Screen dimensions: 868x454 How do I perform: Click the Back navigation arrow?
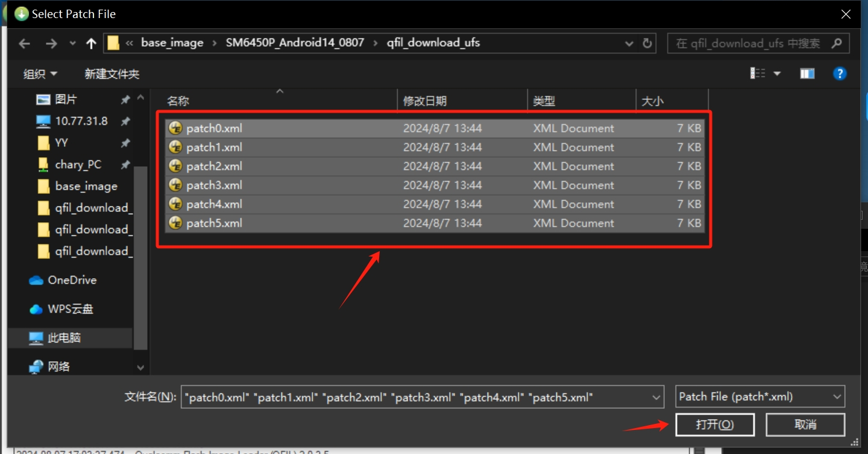coord(24,43)
